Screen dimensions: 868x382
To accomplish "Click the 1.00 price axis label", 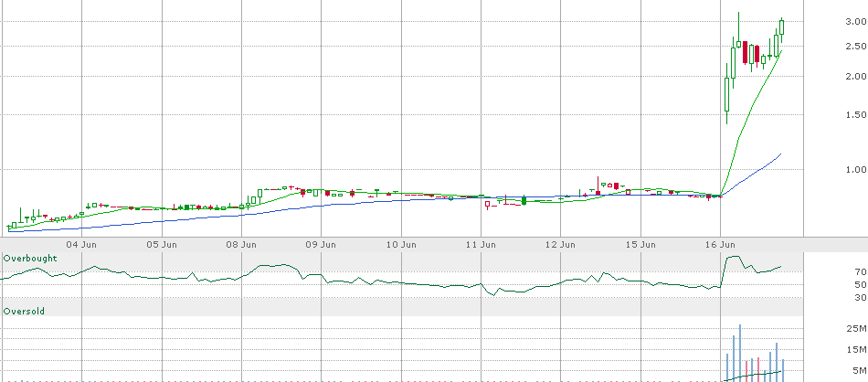I will click(x=855, y=170).
